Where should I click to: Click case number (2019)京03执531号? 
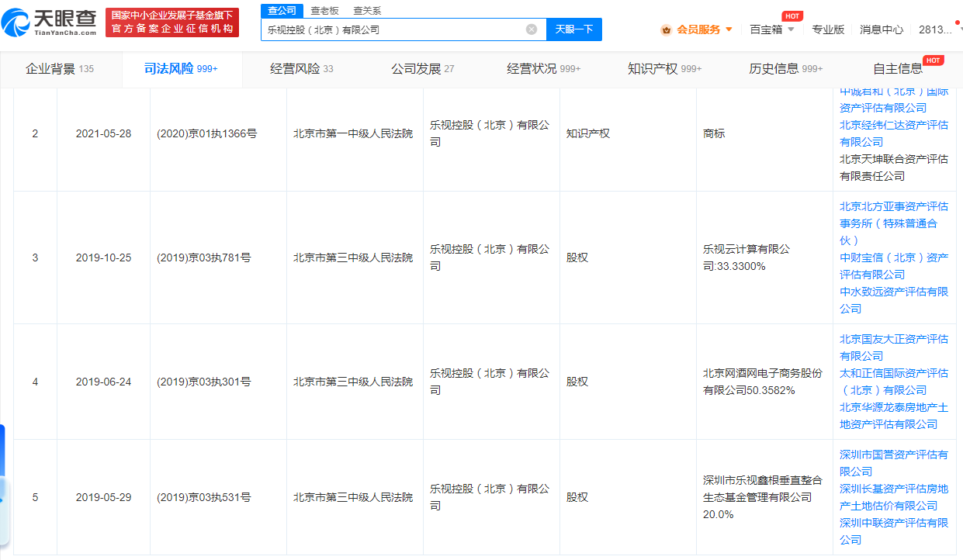point(203,497)
